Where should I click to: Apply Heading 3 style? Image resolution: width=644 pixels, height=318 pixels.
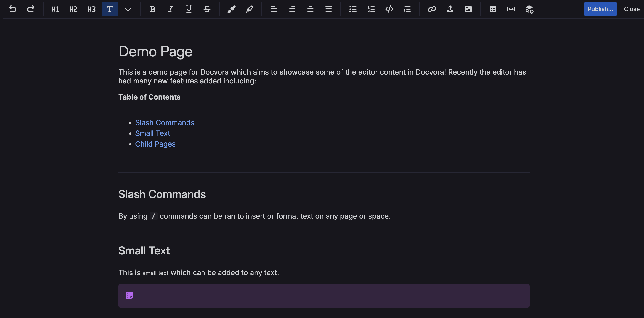(92, 9)
